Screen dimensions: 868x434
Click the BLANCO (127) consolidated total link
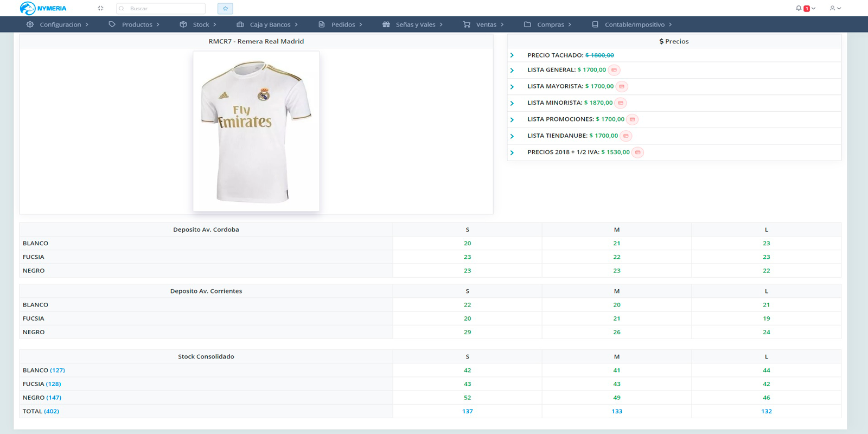pos(58,370)
